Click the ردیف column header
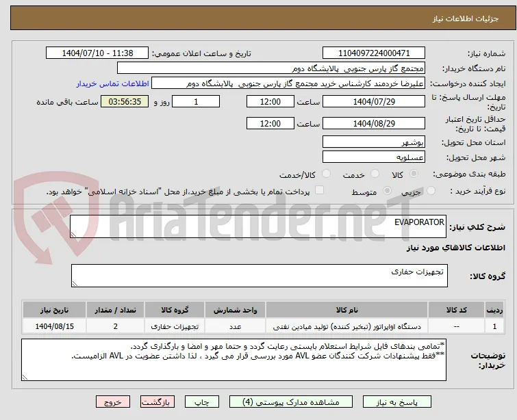This screenshot has width=517, height=420. 494,310
